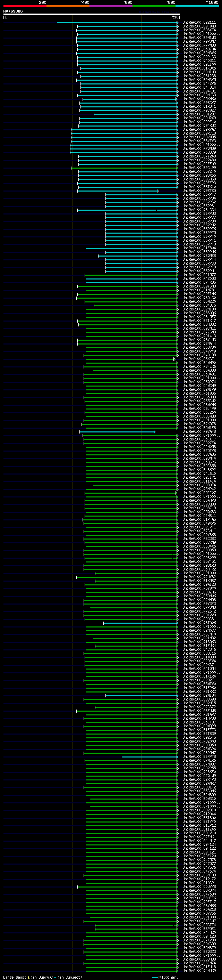Select hit label UniRef100_B9GL99
The width and height of the screenshot is (222, 980).
pyautogui.click(x=199, y=168)
